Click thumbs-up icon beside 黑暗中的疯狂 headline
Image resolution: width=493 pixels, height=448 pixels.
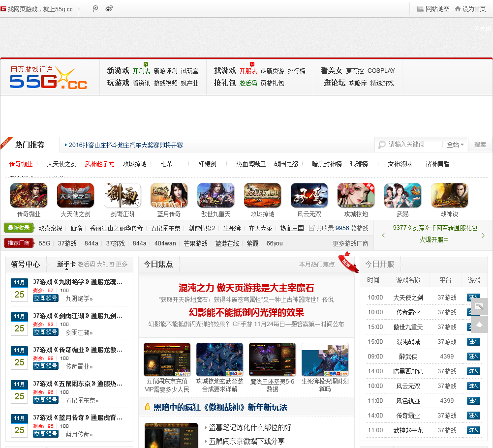point(148,407)
